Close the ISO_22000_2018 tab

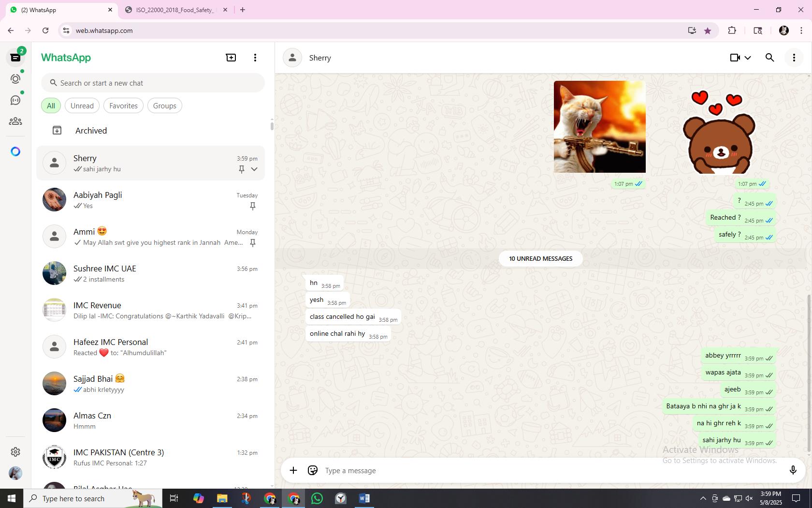click(225, 10)
